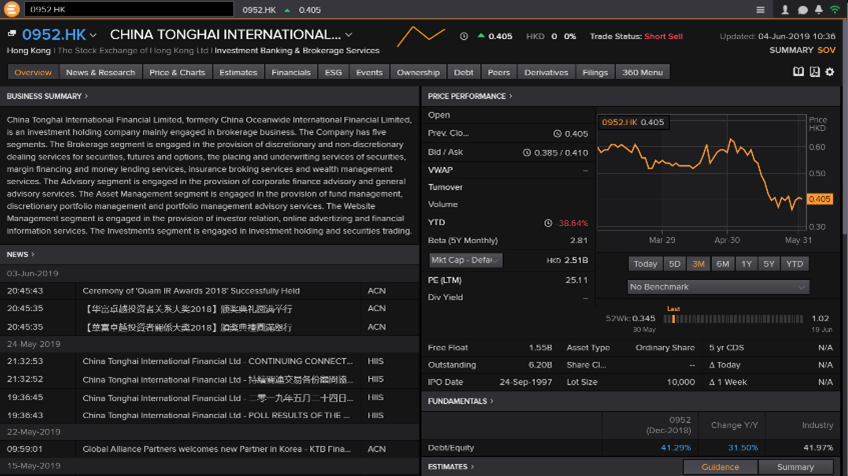Expand the News section header
Screen dimensions: 848x476
(x=21, y=254)
